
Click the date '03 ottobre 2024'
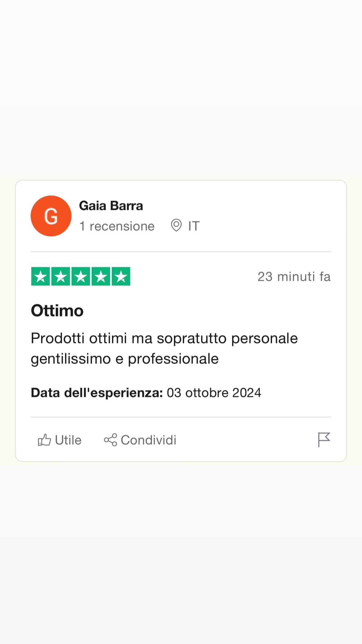(214, 393)
